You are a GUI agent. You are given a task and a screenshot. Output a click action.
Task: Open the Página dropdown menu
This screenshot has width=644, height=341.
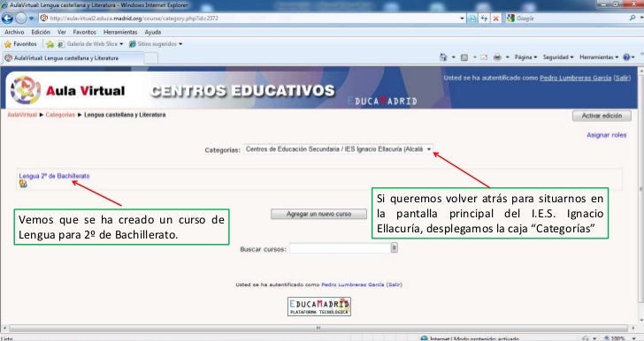tap(525, 57)
